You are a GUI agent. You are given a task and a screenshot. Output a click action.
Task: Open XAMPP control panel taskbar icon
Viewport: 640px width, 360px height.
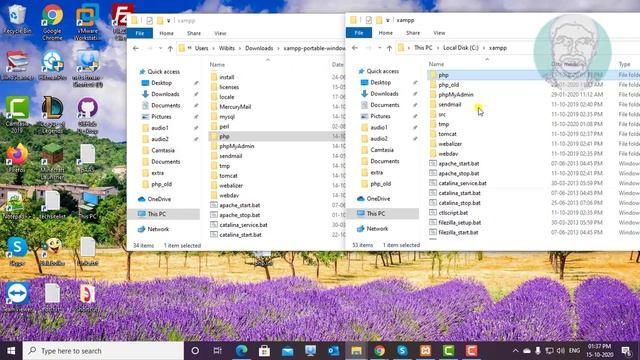pyautogui.click(x=425, y=351)
